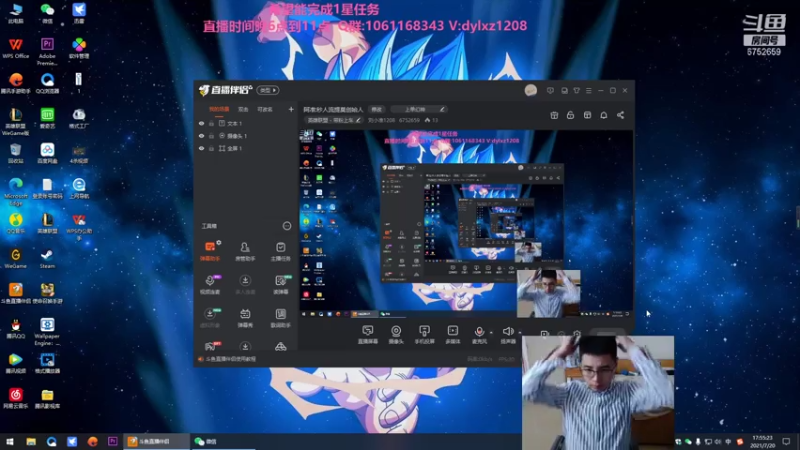Screen dimensions: 800x450
Task: Open the 主播任务 tool
Action: [280, 252]
